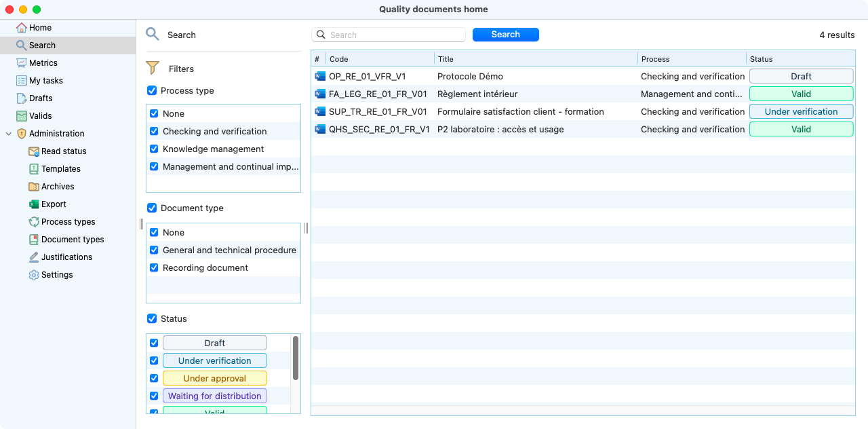Sort results by Process column header

tap(692, 59)
